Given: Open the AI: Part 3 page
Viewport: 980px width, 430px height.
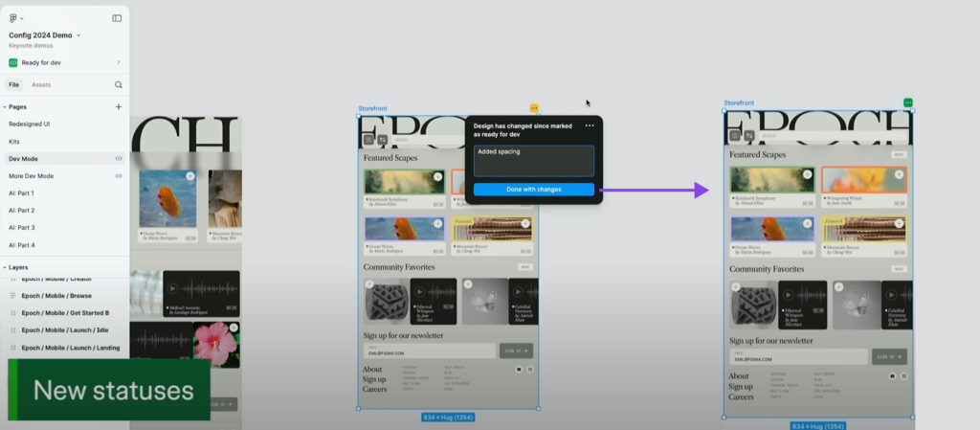Looking at the screenshot, I should [x=21, y=228].
